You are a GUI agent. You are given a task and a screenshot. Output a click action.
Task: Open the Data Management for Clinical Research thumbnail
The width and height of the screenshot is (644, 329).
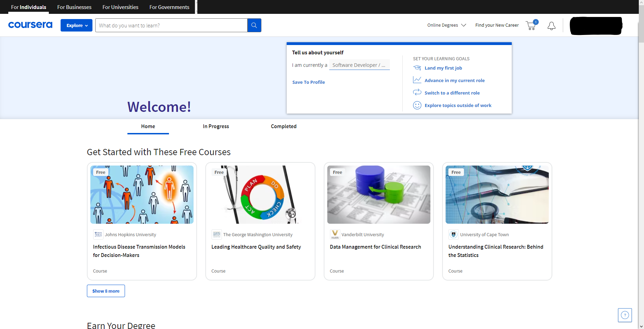tap(379, 195)
